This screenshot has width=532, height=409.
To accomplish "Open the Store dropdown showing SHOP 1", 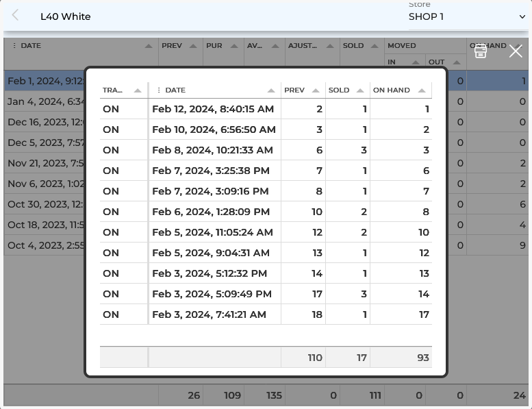I will 467,16.
